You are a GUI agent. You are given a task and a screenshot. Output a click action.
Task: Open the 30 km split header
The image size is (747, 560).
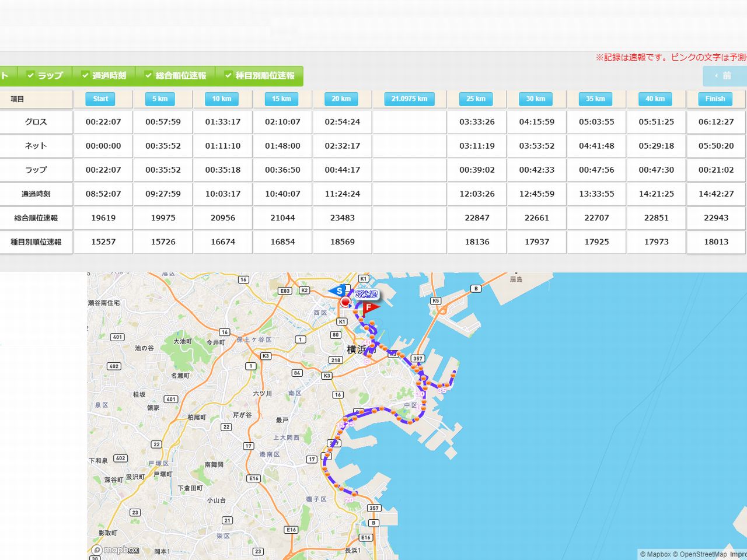coord(536,99)
